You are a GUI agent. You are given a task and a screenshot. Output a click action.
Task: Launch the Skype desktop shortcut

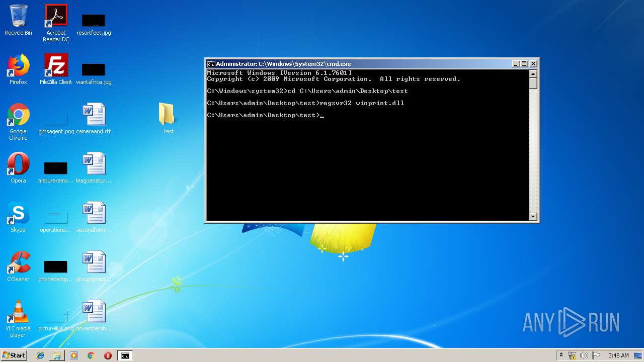click(x=18, y=218)
